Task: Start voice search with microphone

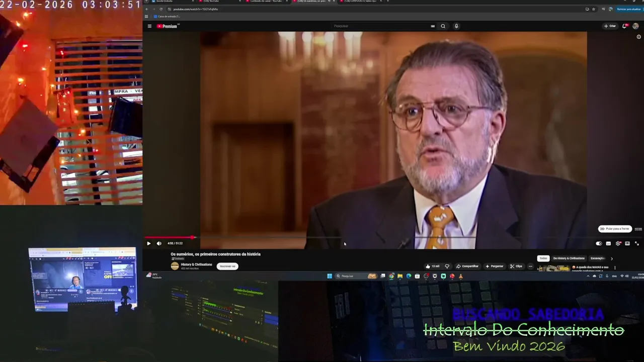Action: [456, 26]
